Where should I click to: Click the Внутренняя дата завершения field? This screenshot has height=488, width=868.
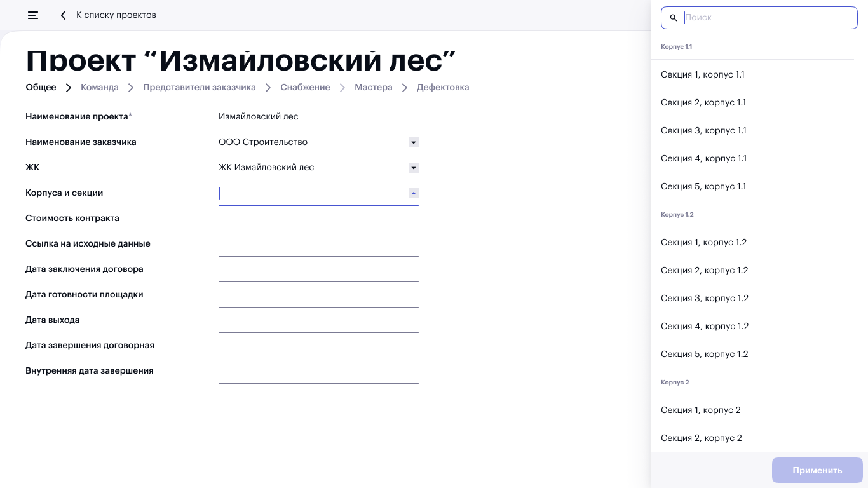pos(318,371)
